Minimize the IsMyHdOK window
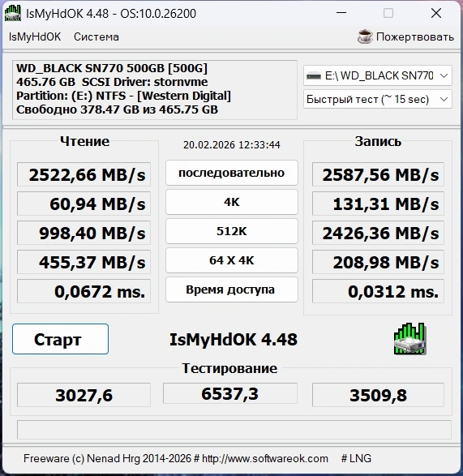Viewport: 463px width, 476px height. [341, 13]
